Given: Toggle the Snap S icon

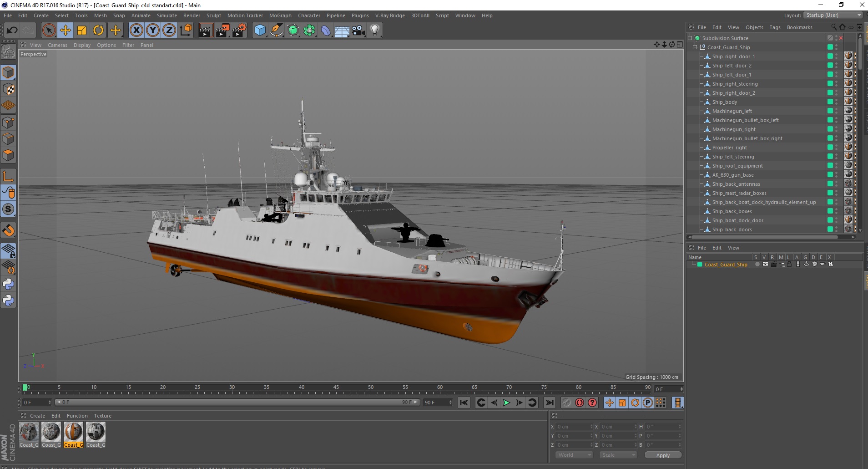Looking at the screenshot, I should click(8, 209).
